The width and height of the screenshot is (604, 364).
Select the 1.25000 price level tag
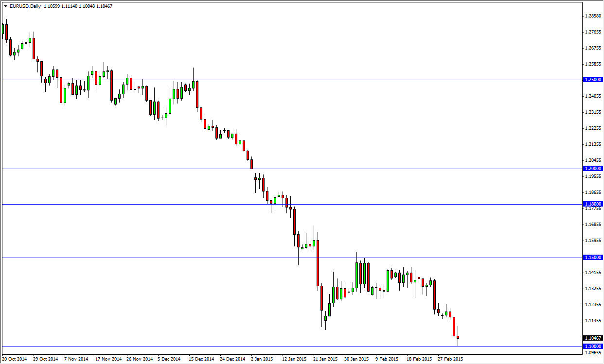593,79
